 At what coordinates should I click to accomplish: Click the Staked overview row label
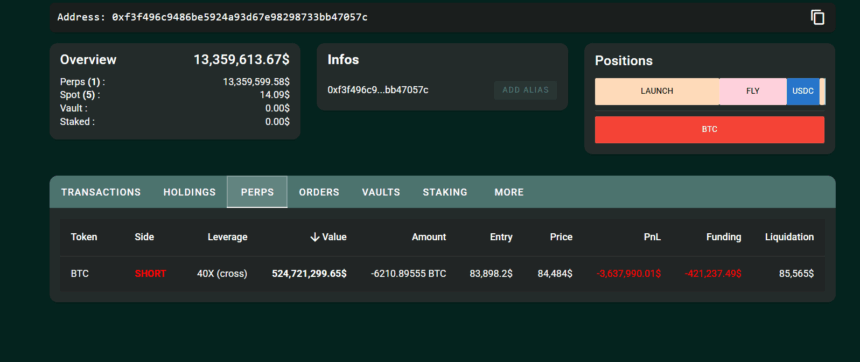77,121
